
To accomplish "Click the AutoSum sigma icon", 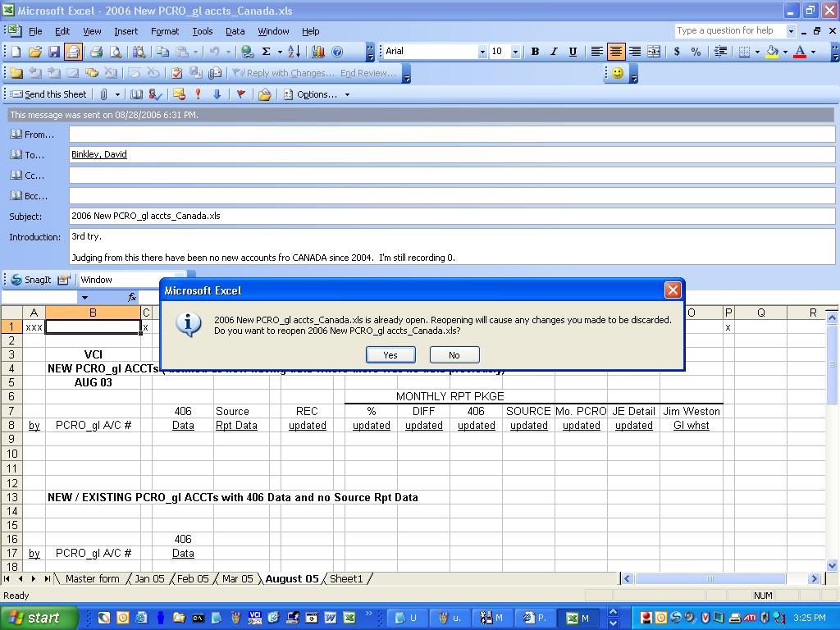I will click(x=266, y=52).
